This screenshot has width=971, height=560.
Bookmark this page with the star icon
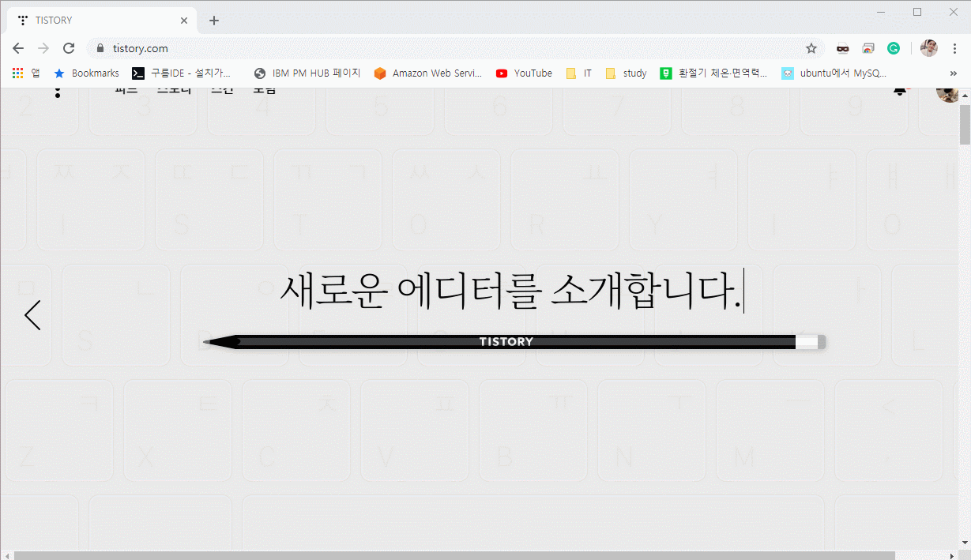pyautogui.click(x=811, y=48)
